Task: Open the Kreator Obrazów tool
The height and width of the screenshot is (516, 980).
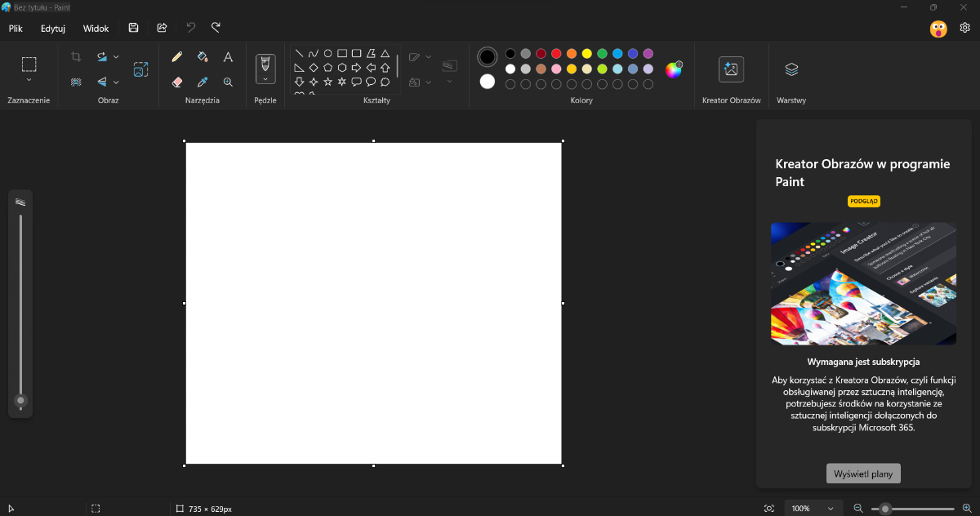Action: (x=731, y=70)
